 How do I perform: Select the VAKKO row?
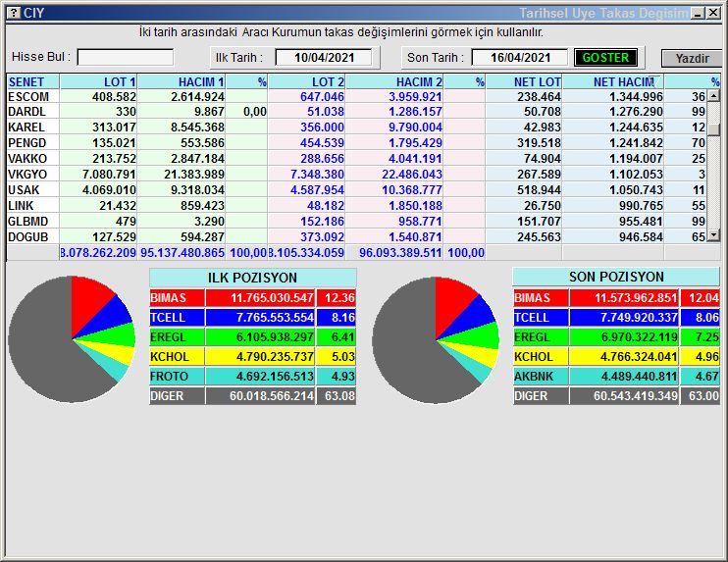pyautogui.click(x=356, y=159)
